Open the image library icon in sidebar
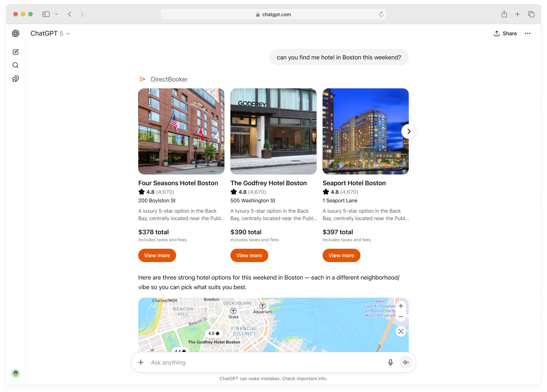547x392 pixels. point(15,79)
